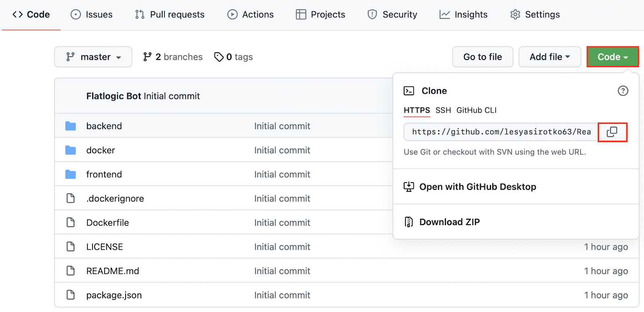The height and width of the screenshot is (312, 644).
Task: Open the LICENSE file
Action: 105,246
